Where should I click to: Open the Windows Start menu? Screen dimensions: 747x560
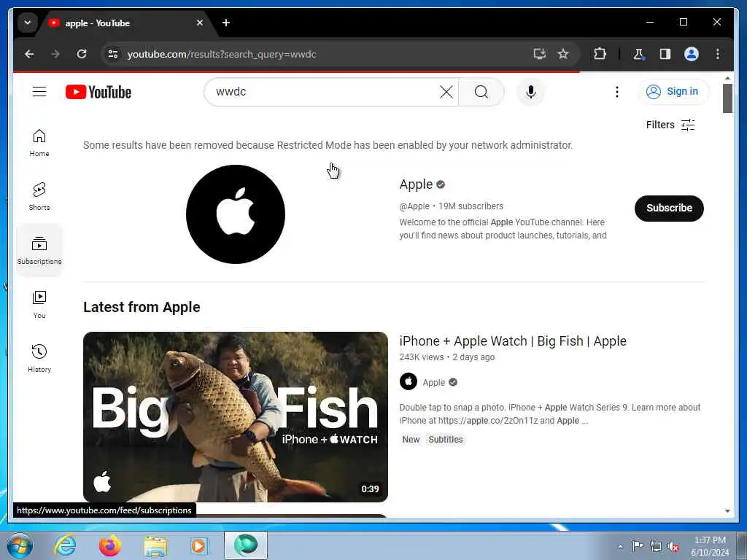click(19, 545)
